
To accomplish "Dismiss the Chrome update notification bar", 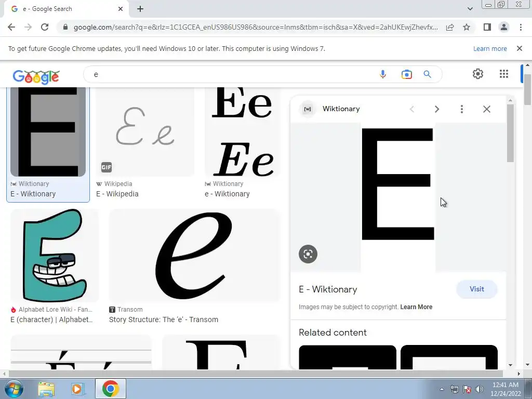I will [x=519, y=48].
